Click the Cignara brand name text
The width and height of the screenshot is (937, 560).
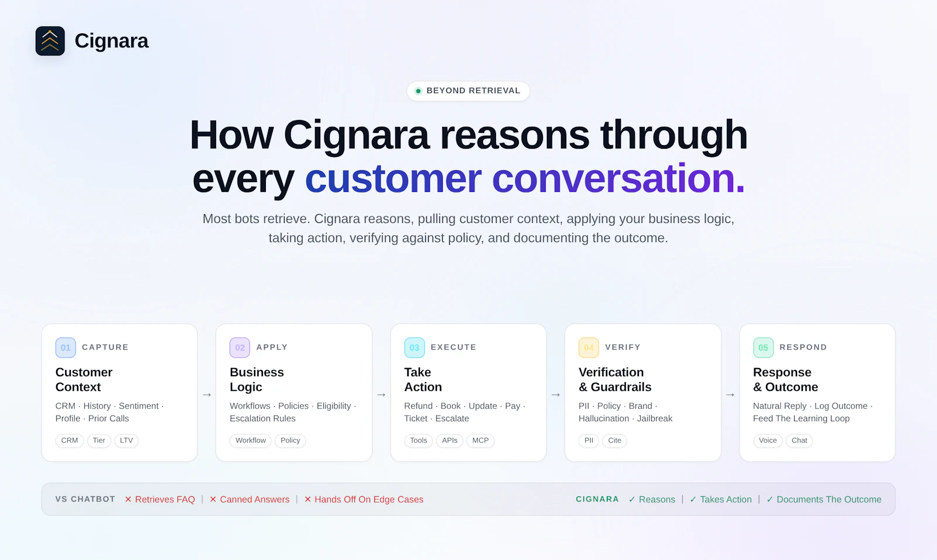coord(111,41)
